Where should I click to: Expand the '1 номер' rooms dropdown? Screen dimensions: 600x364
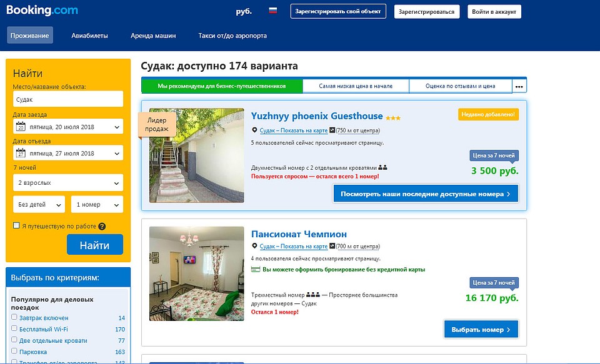click(97, 205)
